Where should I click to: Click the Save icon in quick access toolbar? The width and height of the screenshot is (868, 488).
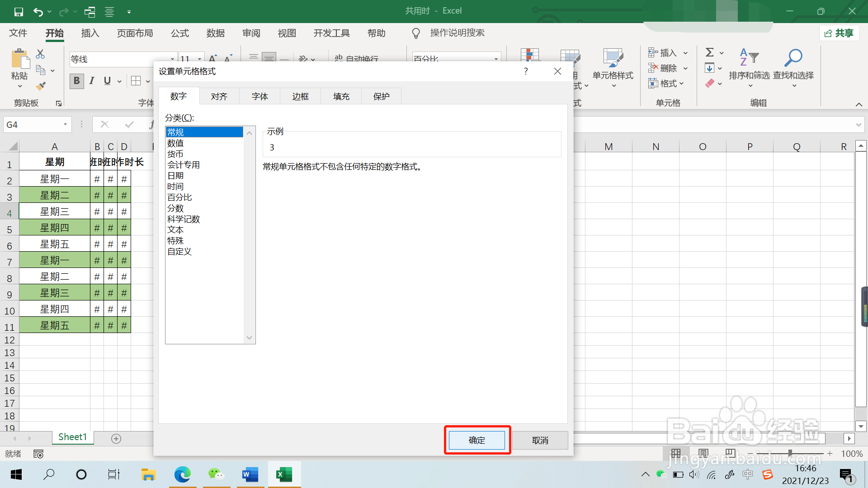[19, 12]
